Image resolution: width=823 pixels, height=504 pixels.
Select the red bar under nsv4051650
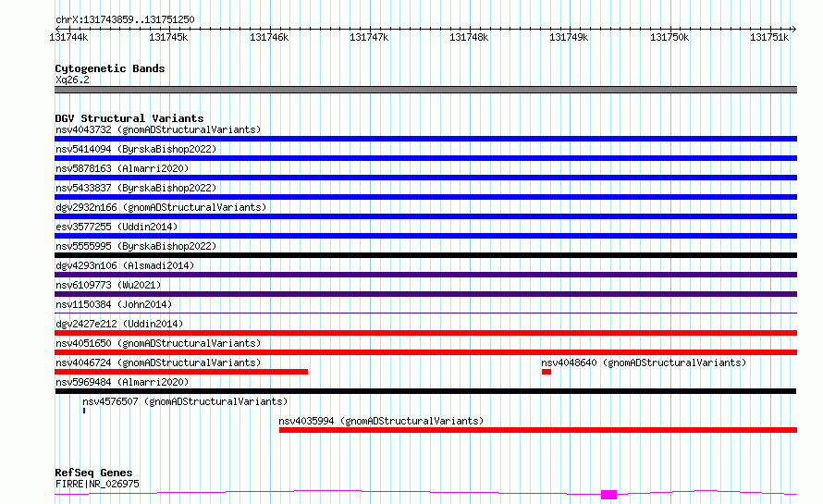pos(425,352)
